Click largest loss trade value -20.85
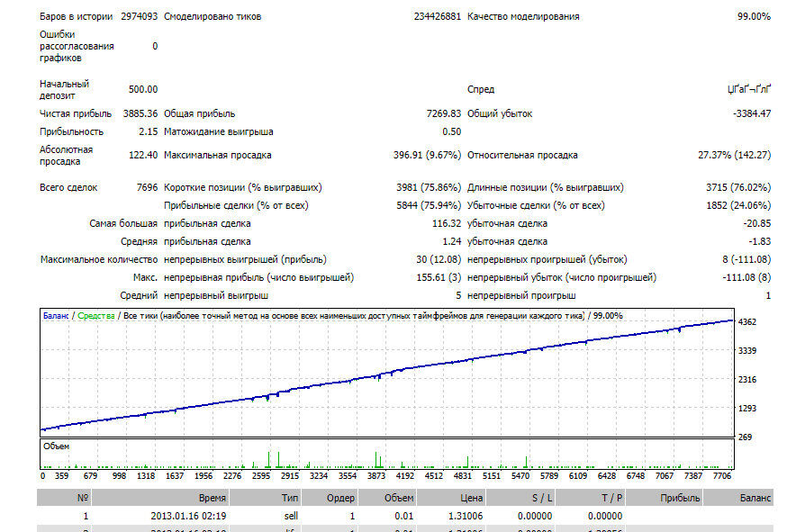This screenshot has height=532, width=787. tap(757, 224)
